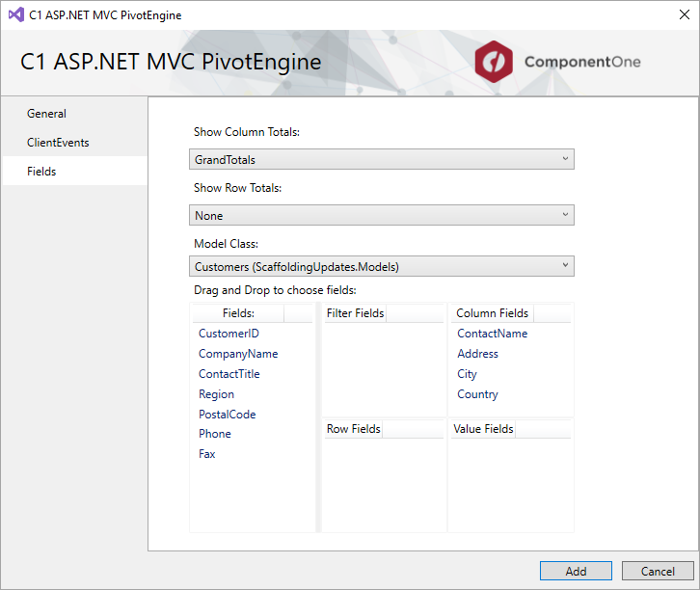Select Region in Fields list

(216, 394)
